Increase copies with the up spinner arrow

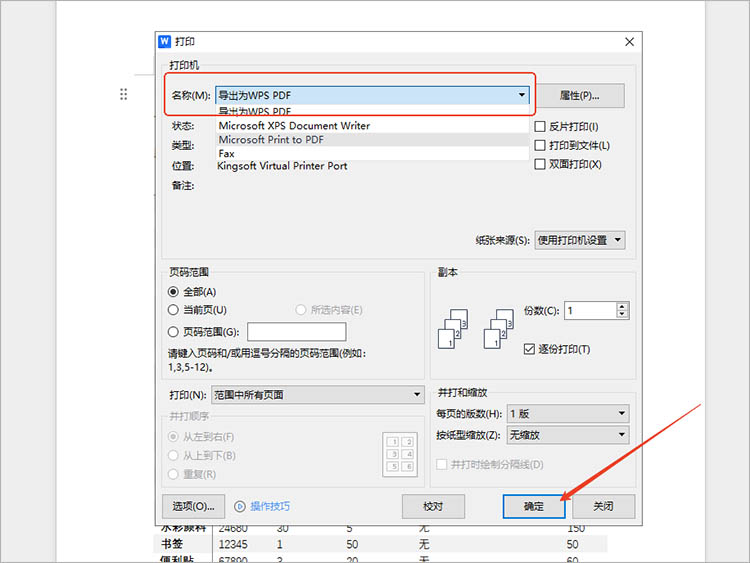coord(622,307)
